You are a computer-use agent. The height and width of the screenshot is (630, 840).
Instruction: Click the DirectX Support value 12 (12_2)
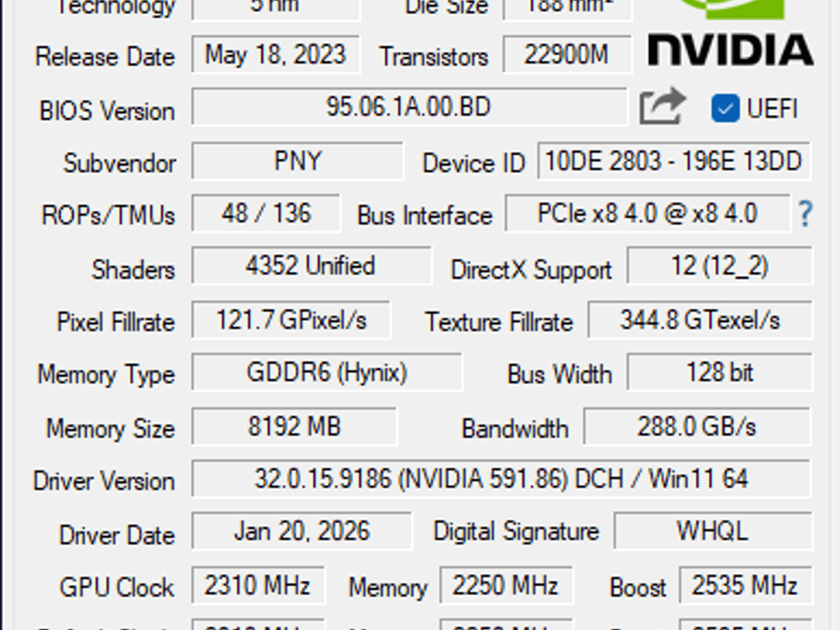point(719,266)
